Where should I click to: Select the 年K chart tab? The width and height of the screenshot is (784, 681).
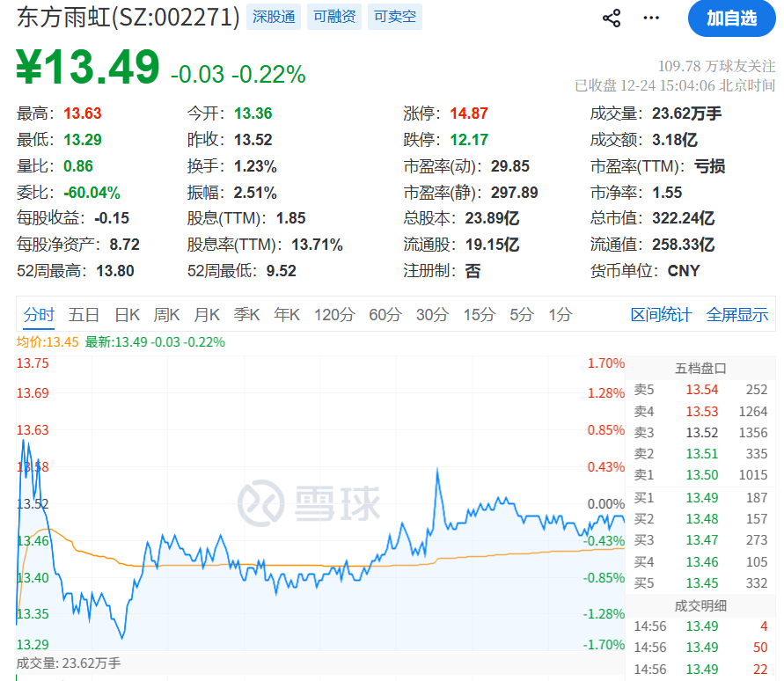(287, 315)
